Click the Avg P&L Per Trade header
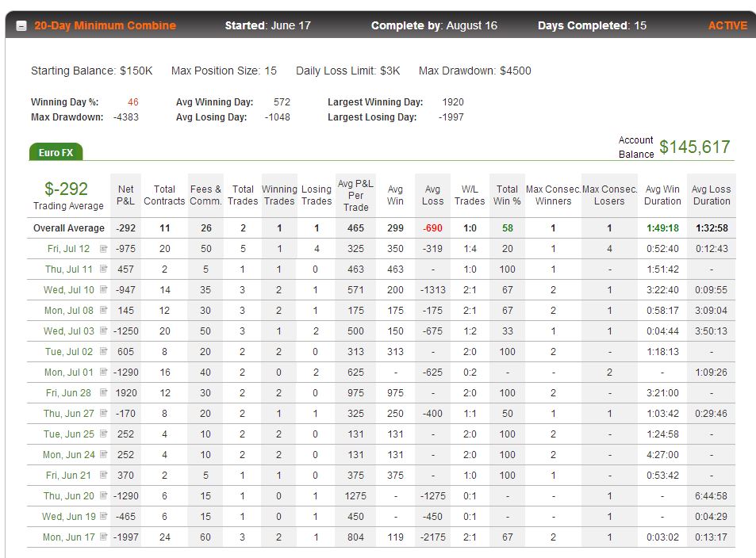 [x=356, y=195]
